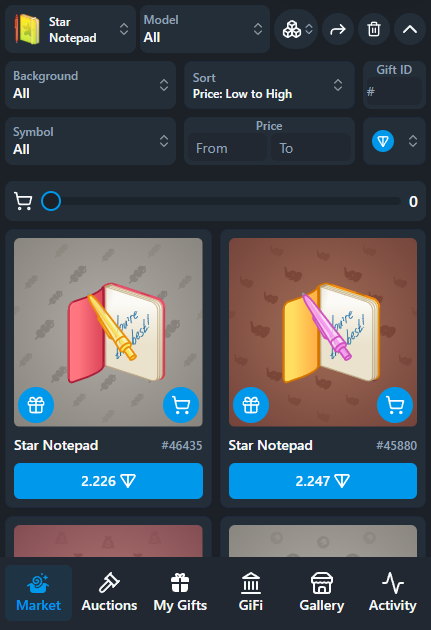Click the shopping cart icon beside the slider
The image size is (431, 630).
click(23, 201)
